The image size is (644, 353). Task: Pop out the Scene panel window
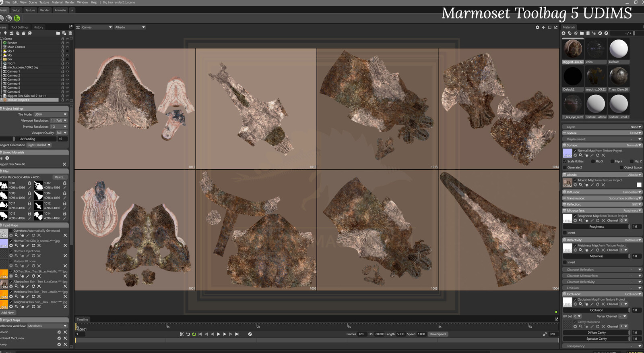71,27
